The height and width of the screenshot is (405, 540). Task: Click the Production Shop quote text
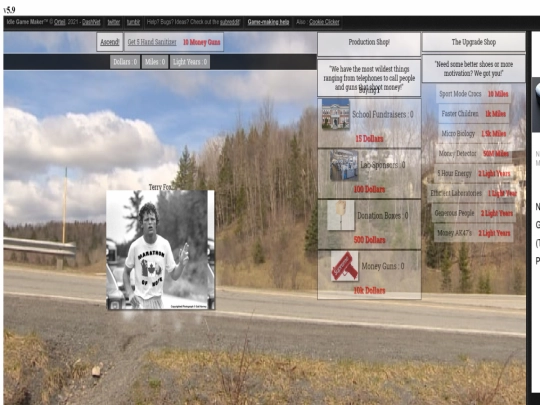point(369,78)
